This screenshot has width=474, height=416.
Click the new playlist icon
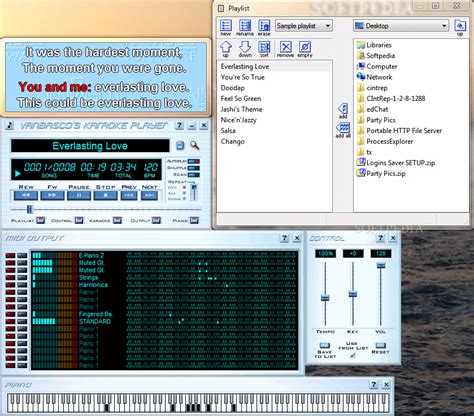(x=226, y=26)
